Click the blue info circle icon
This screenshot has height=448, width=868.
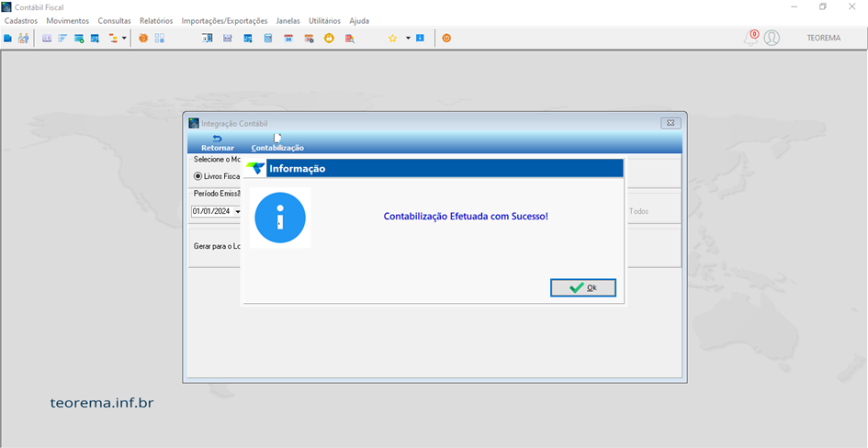[x=280, y=218]
